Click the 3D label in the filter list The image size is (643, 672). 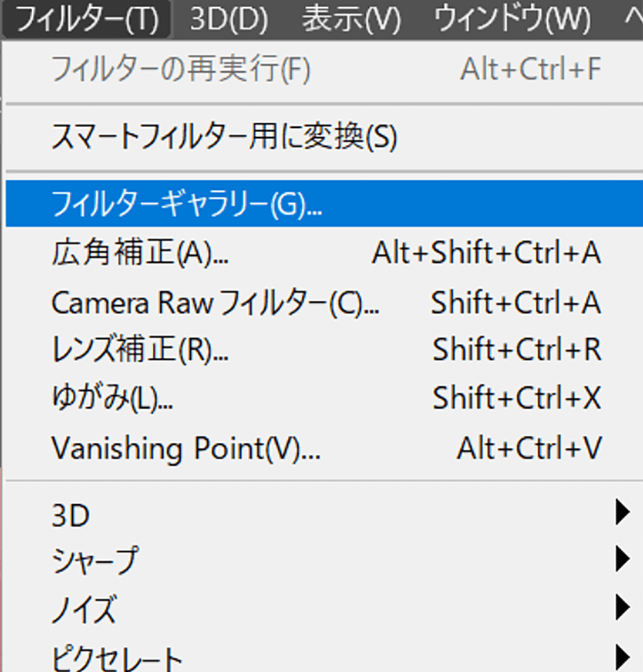click(70, 514)
